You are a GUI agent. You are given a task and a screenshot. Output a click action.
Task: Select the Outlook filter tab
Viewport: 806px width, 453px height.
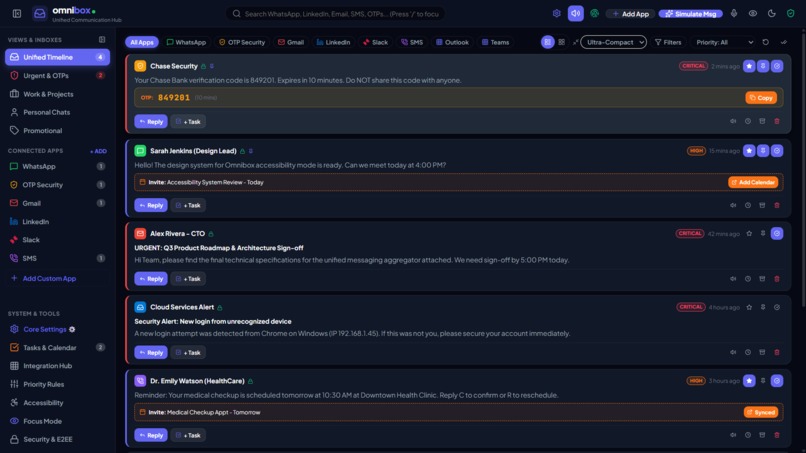tap(452, 42)
